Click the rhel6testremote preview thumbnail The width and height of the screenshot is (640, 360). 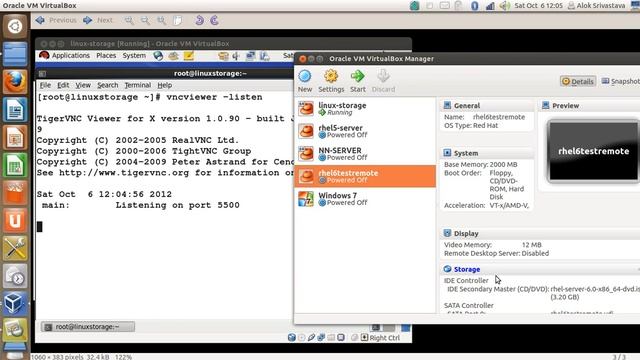(593, 151)
